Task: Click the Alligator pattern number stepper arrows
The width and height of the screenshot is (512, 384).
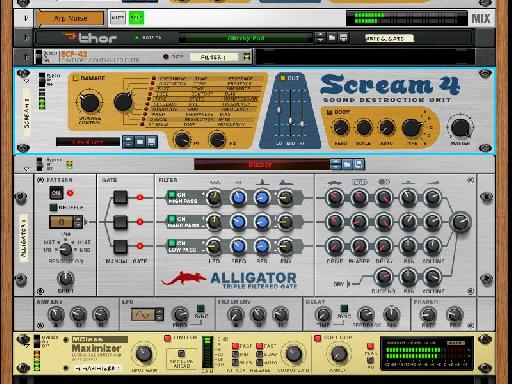Action: pos(78,222)
